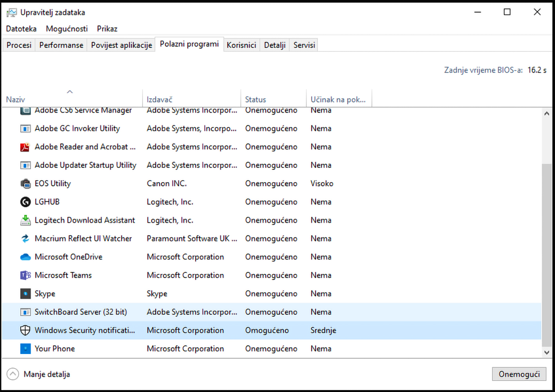Click the Adobe Reader and Acrobat PDF icon
This screenshot has height=392, width=555.
pyautogui.click(x=25, y=147)
